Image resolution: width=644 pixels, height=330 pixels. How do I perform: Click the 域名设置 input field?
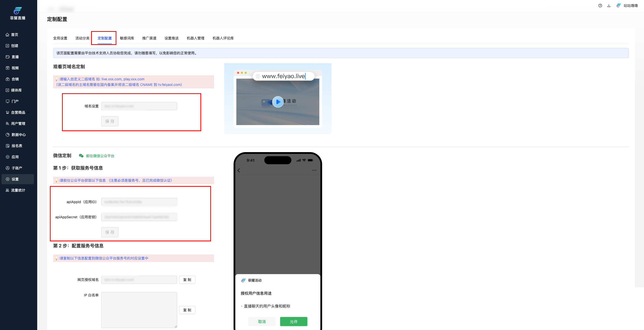pos(139,106)
